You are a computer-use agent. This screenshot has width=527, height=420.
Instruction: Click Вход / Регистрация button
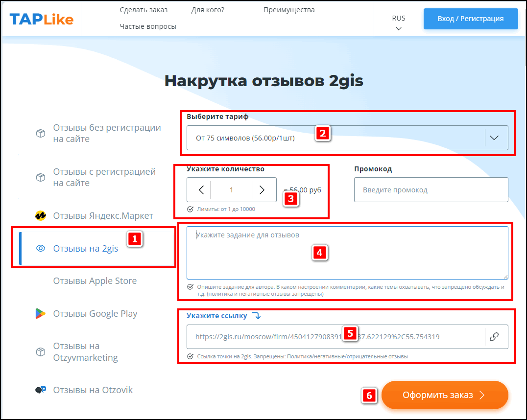tap(471, 19)
